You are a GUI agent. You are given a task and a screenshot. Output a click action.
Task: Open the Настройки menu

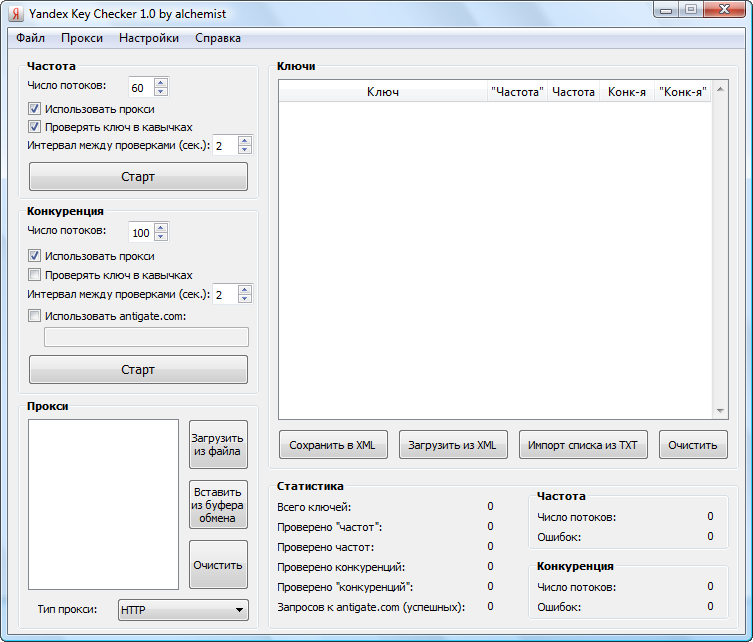[148, 38]
